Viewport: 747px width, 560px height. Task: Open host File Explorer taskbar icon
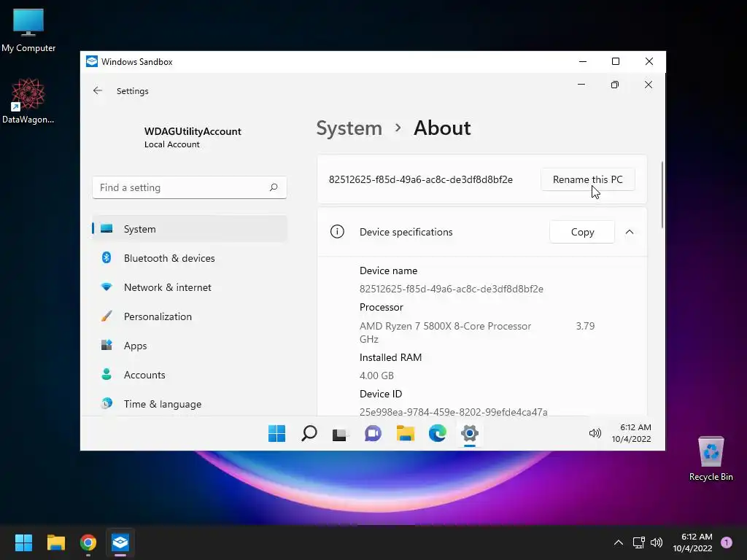(x=55, y=542)
